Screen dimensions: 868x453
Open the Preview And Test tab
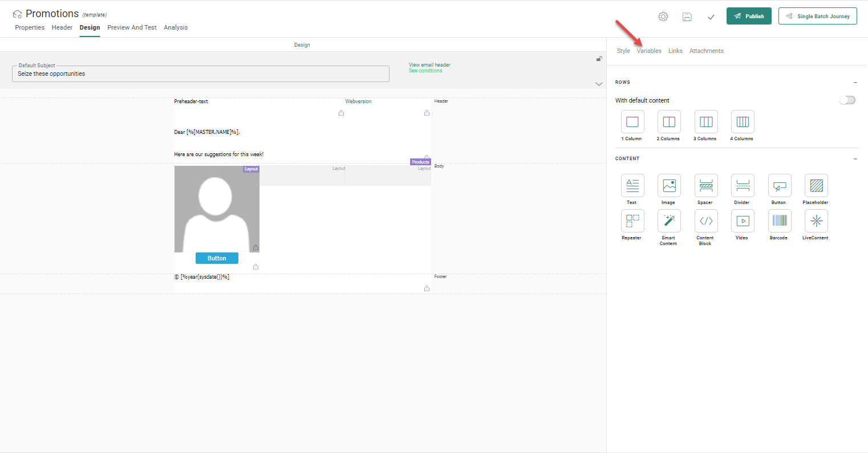click(x=132, y=27)
